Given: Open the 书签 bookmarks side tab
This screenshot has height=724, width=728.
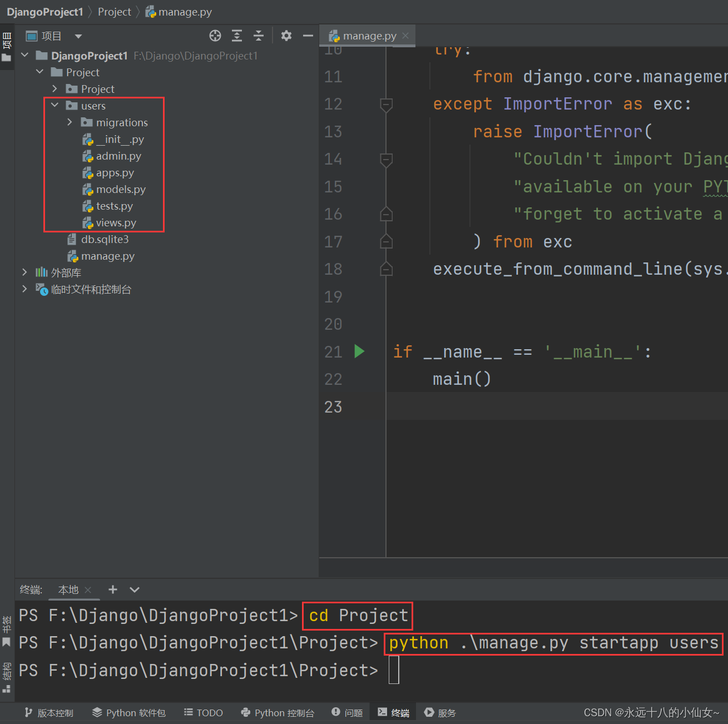Looking at the screenshot, I should coord(7,632).
